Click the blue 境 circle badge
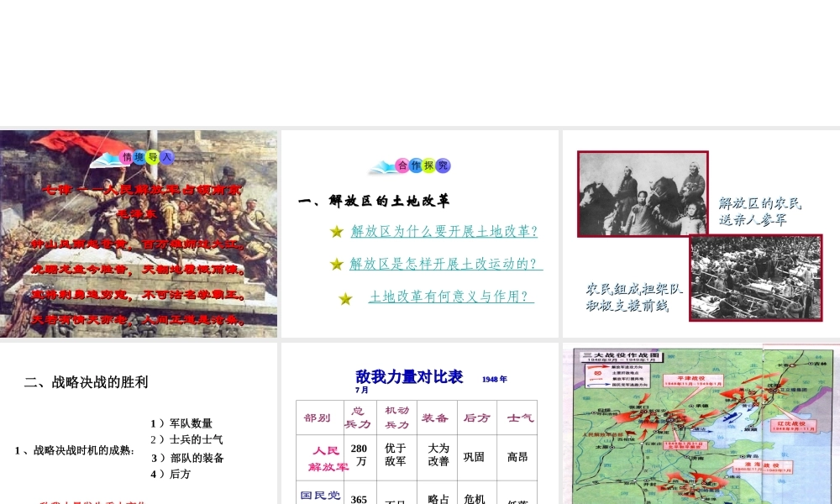Viewport: 840px width, 504px height. click(x=139, y=157)
